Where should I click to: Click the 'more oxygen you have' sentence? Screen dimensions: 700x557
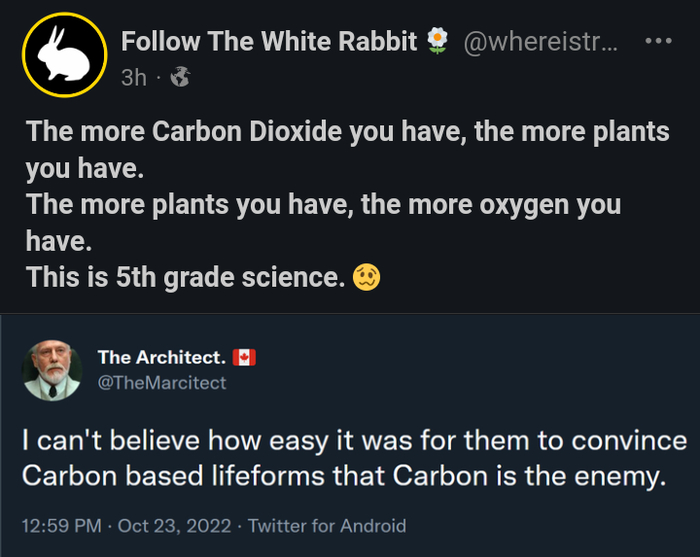(x=323, y=222)
